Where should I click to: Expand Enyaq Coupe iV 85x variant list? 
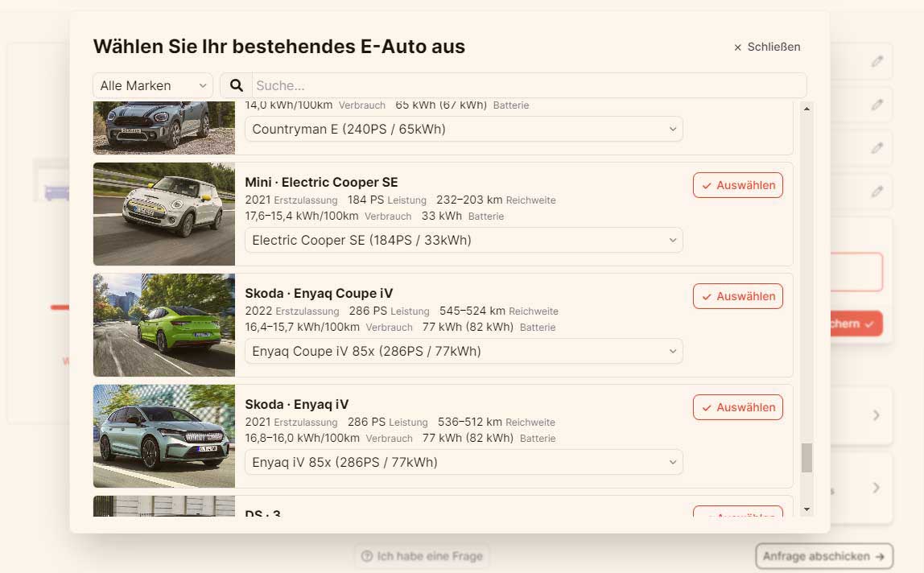[464, 351]
